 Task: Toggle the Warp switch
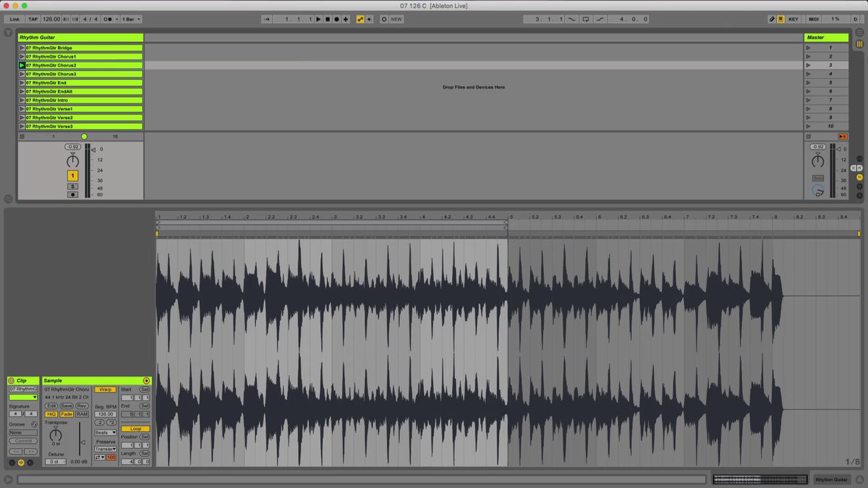click(x=104, y=389)
